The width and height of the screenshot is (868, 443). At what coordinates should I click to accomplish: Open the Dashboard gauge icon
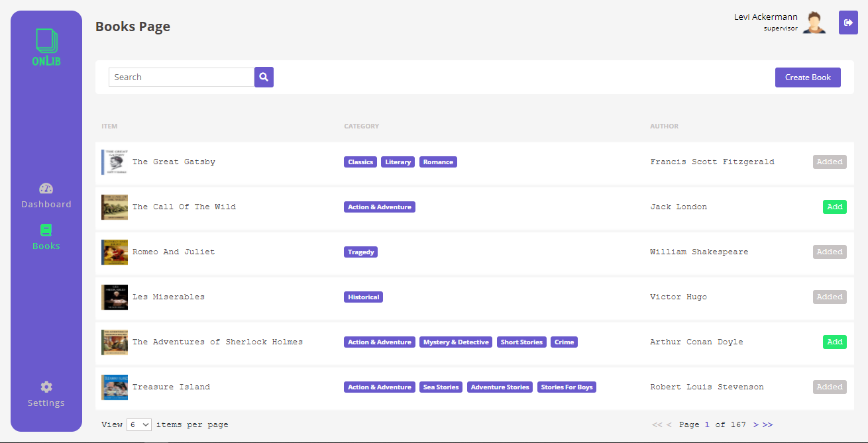[x=46, y=188]
